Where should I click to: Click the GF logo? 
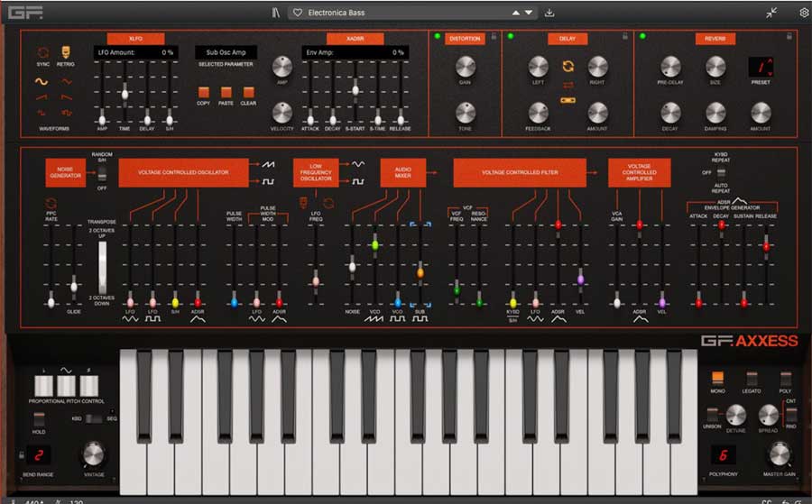tap(25, 13)
